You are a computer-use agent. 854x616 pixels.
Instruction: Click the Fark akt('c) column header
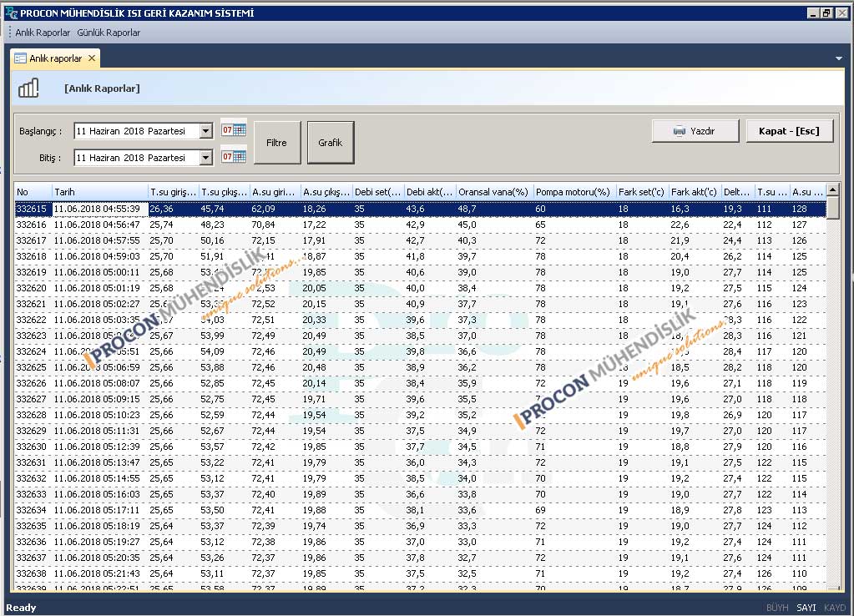coord(694,192)
